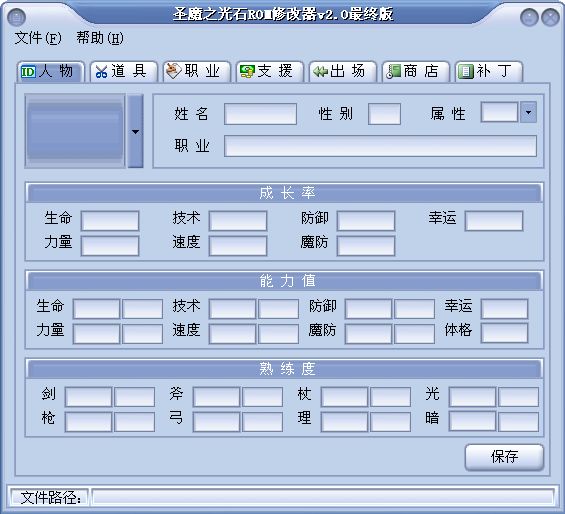Click the 成长率 力量 field
Image resolution: width=565 pixels, height=514 pixels.
click(110, 246)
